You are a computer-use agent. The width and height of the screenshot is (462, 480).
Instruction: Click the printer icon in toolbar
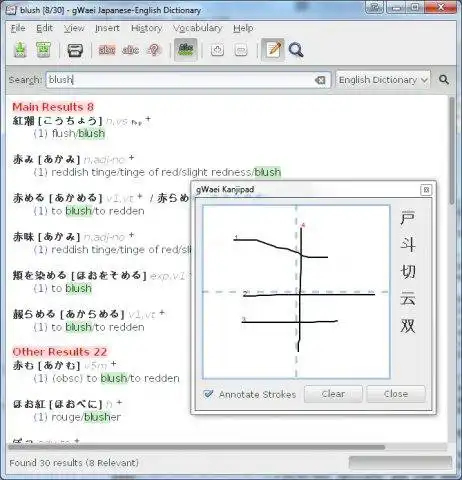pos(75,50)
